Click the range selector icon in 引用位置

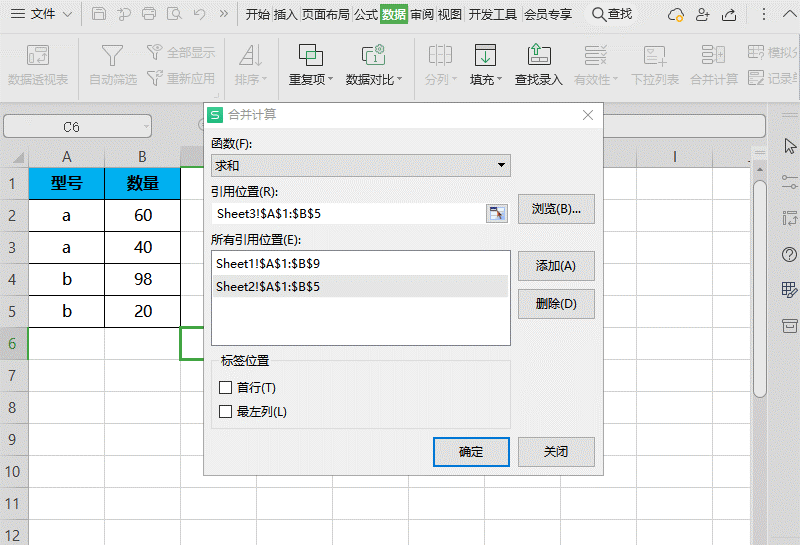coord(496,213)
